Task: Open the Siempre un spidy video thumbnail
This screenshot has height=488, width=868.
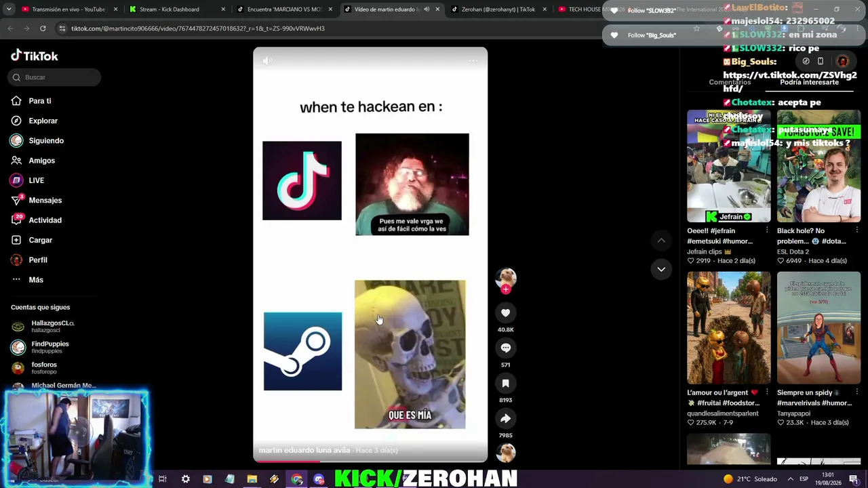Action: pos(818,328)
